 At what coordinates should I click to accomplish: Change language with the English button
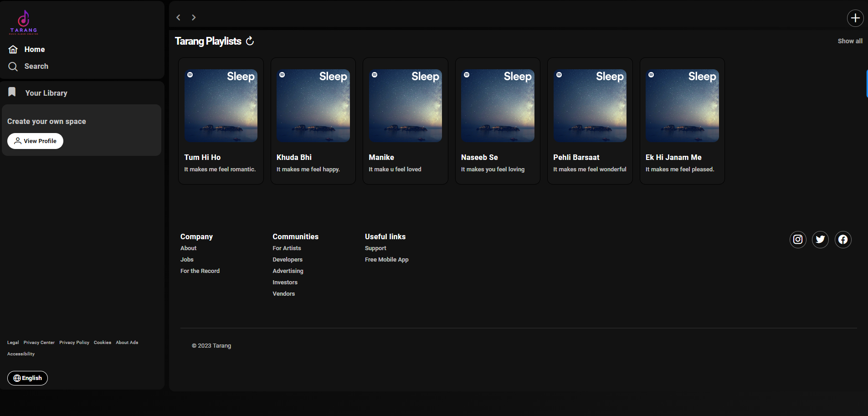(27, 378)
